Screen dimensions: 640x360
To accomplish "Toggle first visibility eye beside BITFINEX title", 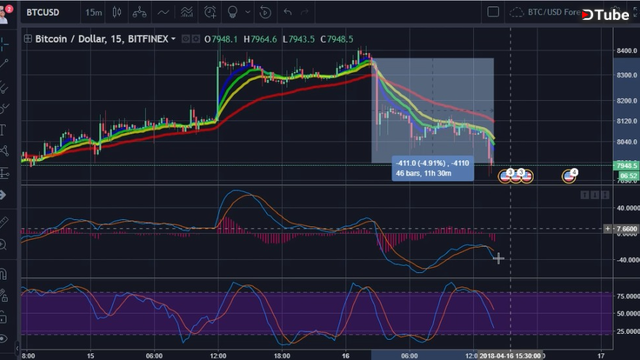I will (185, 39).
